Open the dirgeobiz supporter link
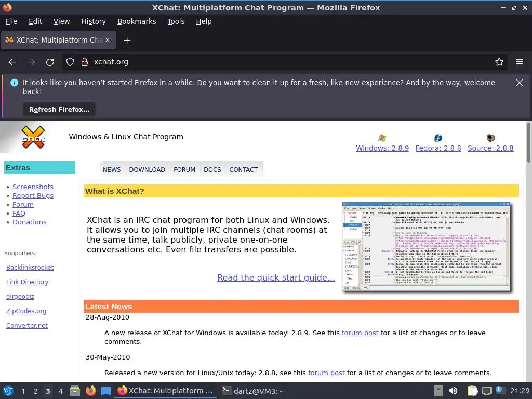The image size is (532, 399). click(x=20, y=297)
